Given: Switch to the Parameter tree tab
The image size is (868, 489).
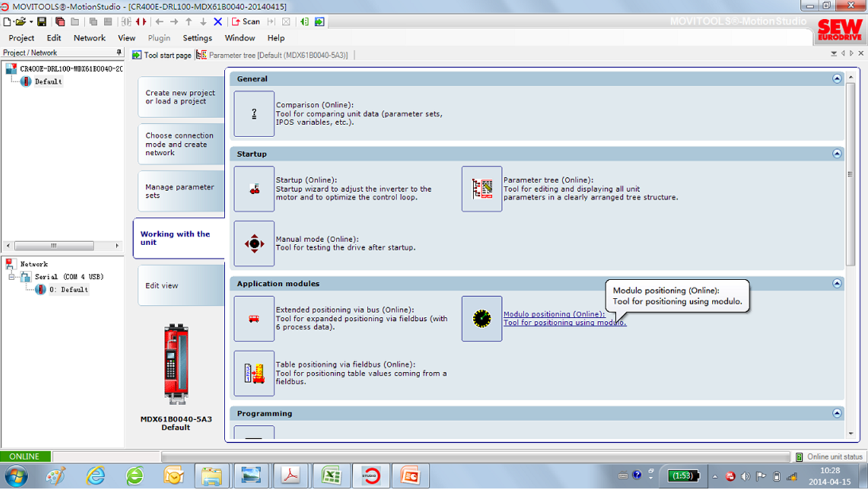Looking at the screenshot, I should [x=277, y=55].
